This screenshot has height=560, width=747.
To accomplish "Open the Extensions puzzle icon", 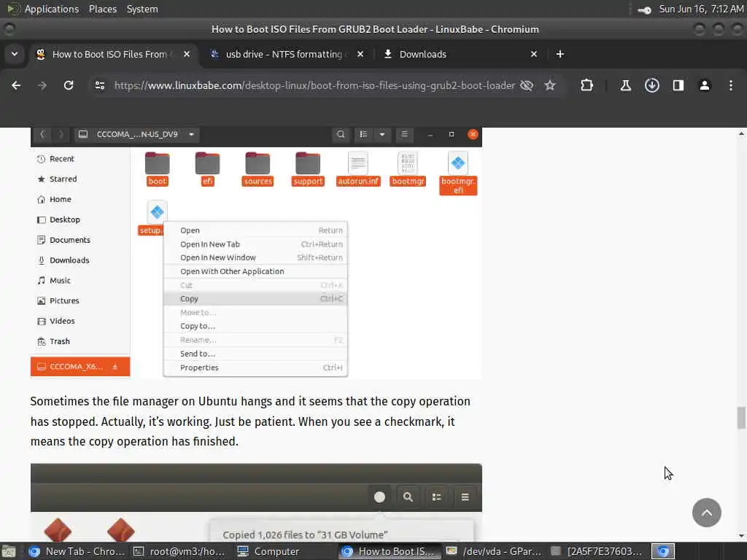I will 587,85.
